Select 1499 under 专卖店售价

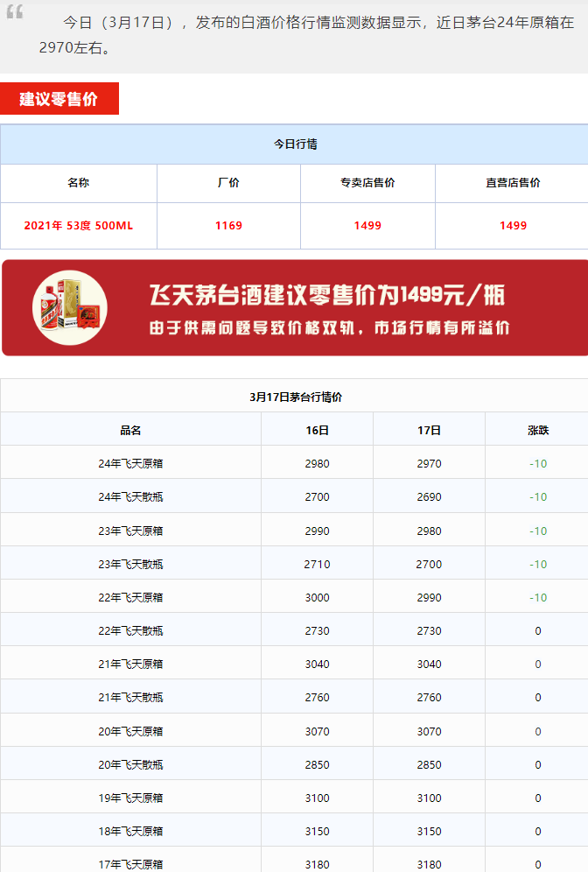[x=367, y=226]
